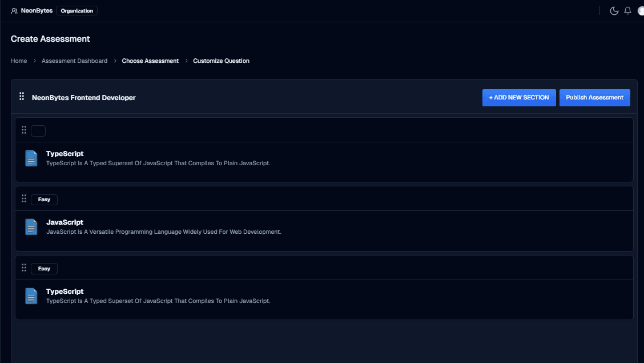Screen dimensions: 644x363
Task: Click Easy badge above last TypeScript
Action: 45,269
